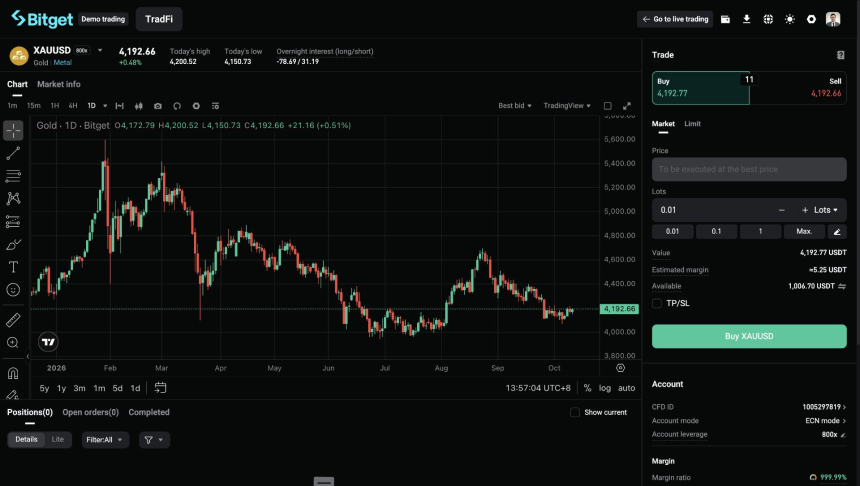Open the 1D timeframe dropdown
This screenshot has height=486, width=860.
point(105,106)
